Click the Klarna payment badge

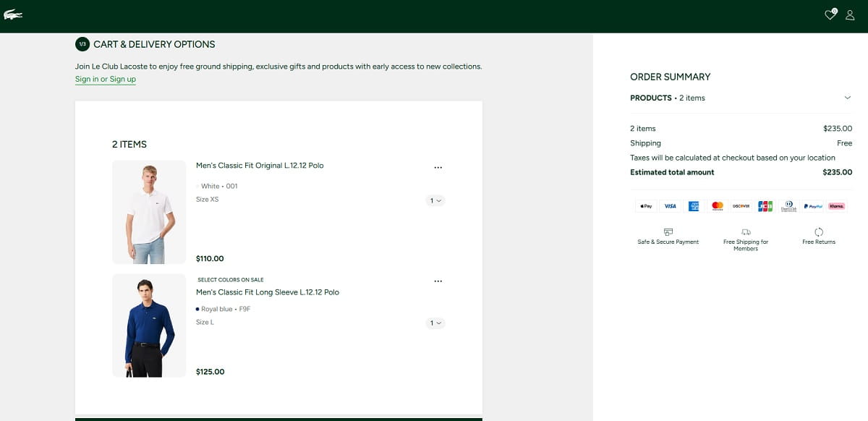[x=836, y=206]
